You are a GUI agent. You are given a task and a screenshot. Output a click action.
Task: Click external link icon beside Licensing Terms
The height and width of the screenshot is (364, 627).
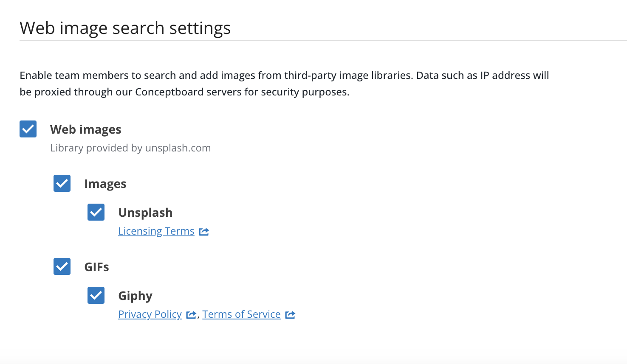pos(204,232)
